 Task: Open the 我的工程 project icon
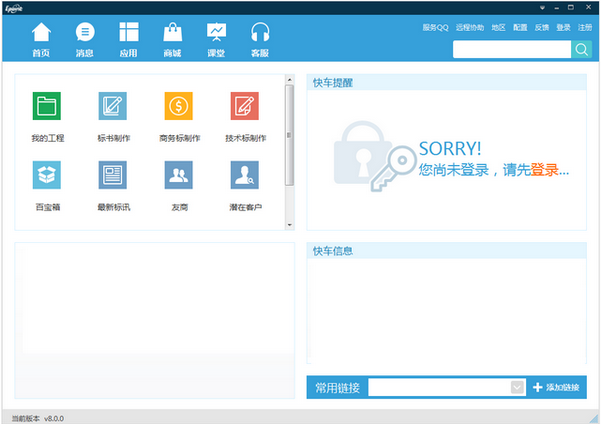47,105
